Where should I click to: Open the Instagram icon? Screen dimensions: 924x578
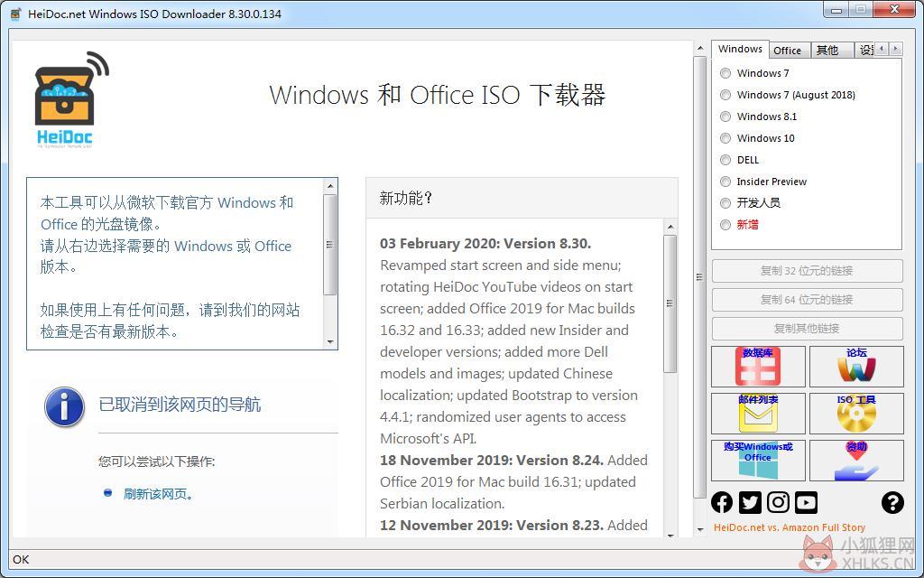point(778,502)
